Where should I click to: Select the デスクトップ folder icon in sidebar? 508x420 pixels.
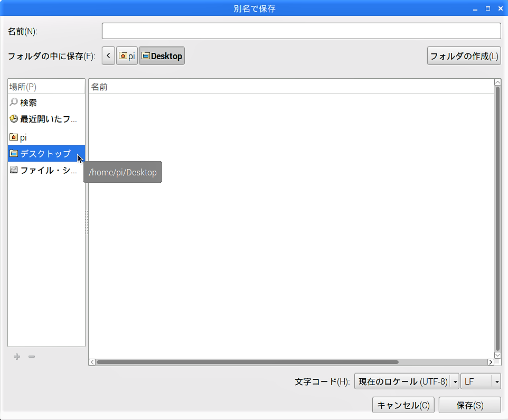click(14, 154)
